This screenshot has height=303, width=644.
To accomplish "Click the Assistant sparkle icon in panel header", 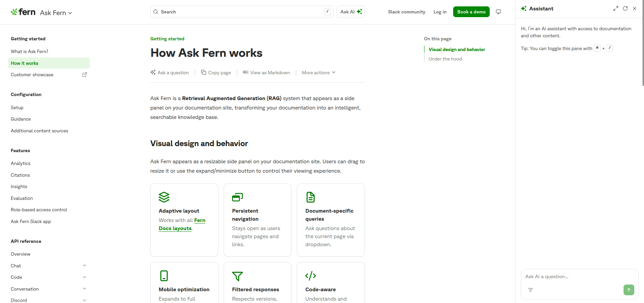I will (524, 8).
